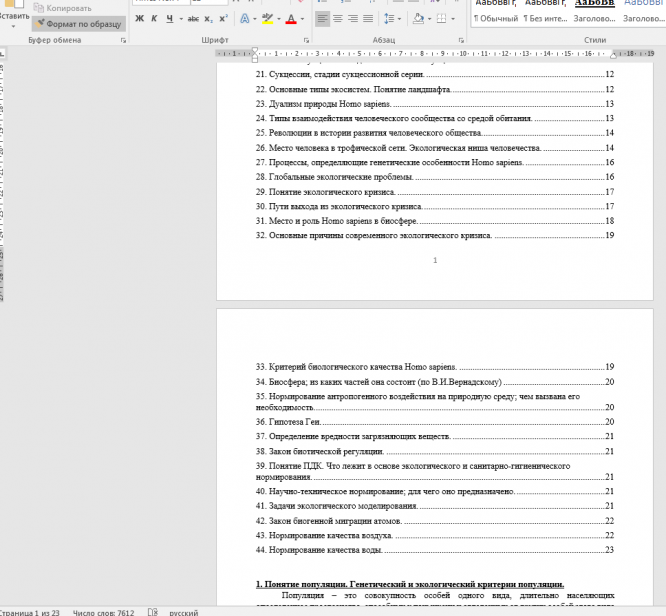Image resolution: width=666 pixels, height=616 pixels.
Task: Center the paragraph text
Action: coord(338,19)
